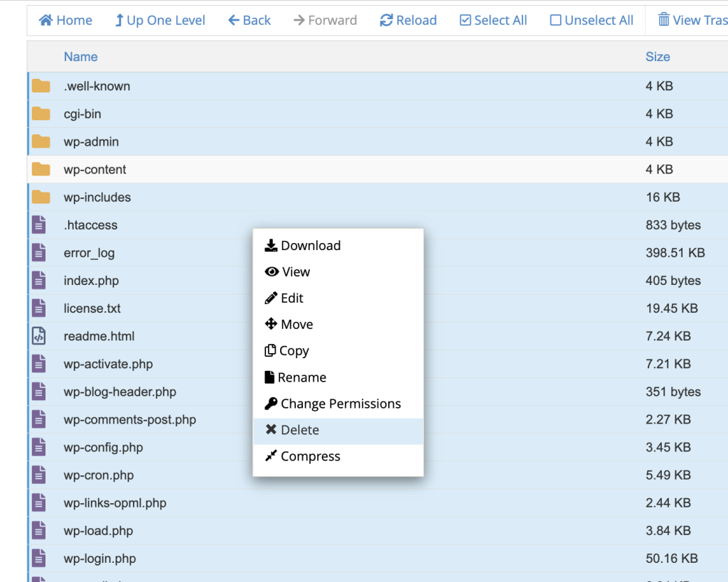Click the wp-links-opml.php file icon
728x582 pixels.
click(39, 503)
